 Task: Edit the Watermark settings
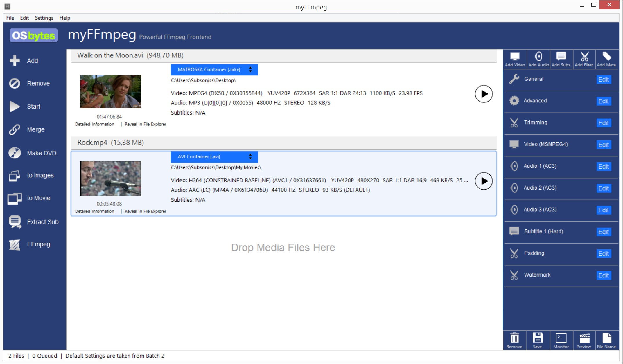coord(604,275)
